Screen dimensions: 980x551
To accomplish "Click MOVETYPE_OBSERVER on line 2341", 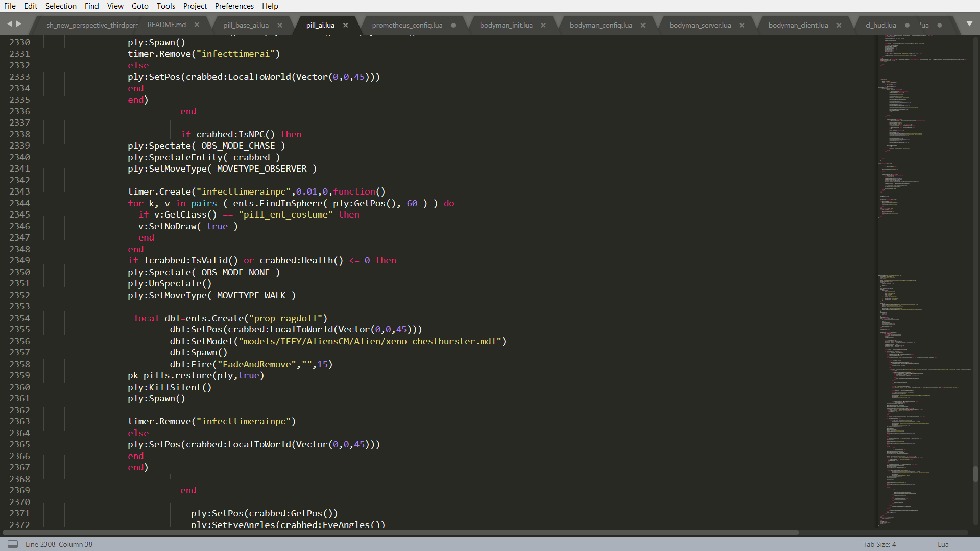I will pos(262,169).
